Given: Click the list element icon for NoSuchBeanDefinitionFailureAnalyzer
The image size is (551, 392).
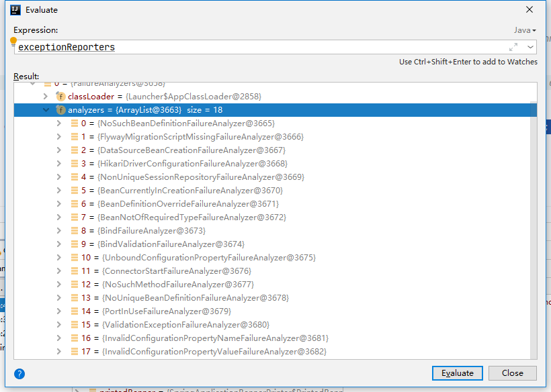Looking at the screenshot, I should (74, 124).
